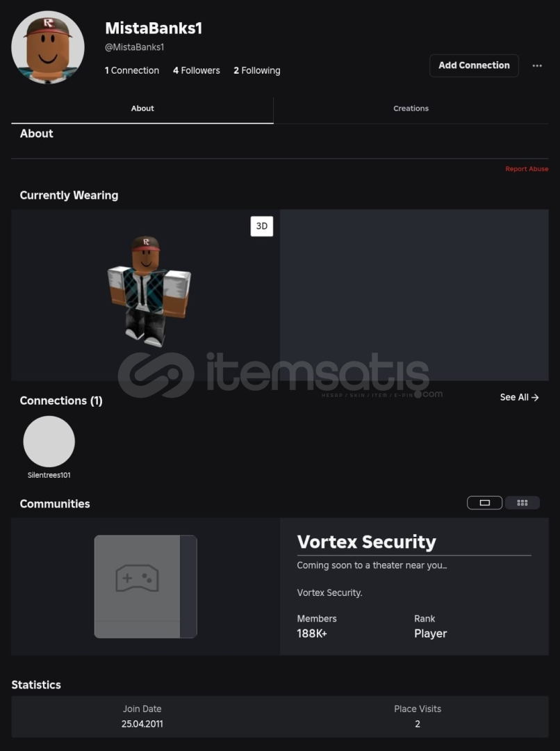Click the empty Currently Wearing items panel

pos(414,295)
